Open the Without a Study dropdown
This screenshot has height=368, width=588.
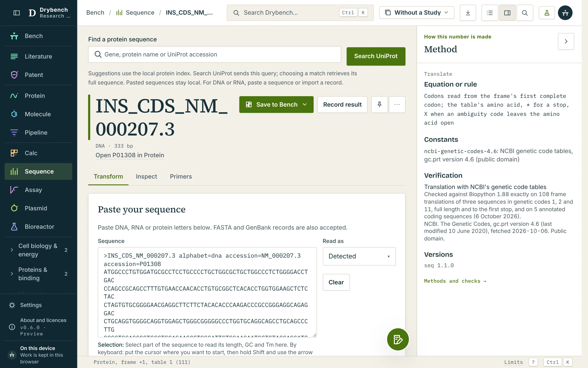(x=416, y=13)
